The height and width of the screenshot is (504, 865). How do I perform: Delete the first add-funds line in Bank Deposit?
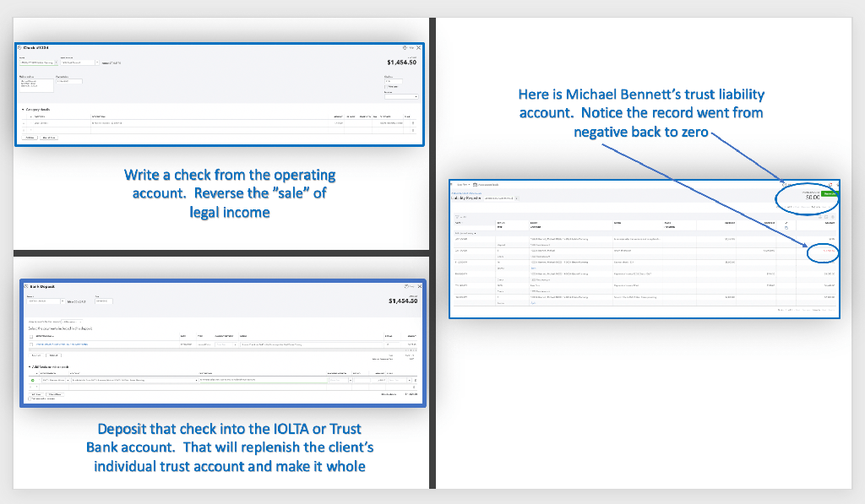416,381
